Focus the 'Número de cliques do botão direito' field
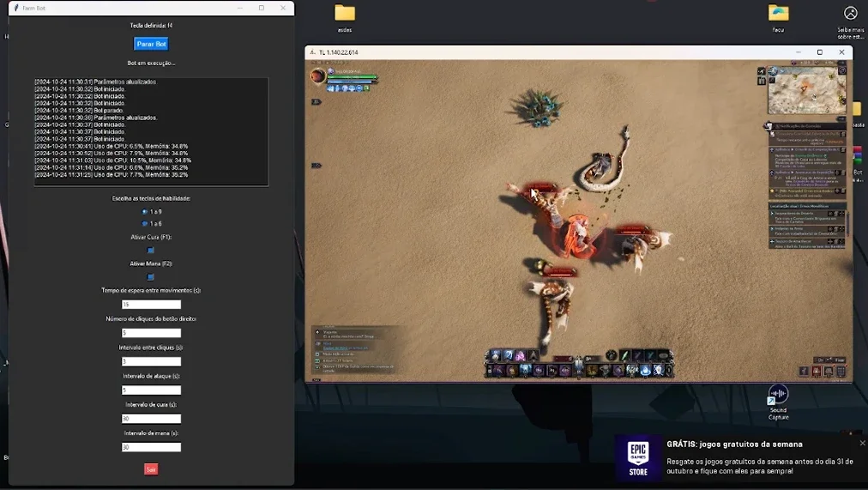Viewport: 868px width, 490px height. (x=151, y=333)
